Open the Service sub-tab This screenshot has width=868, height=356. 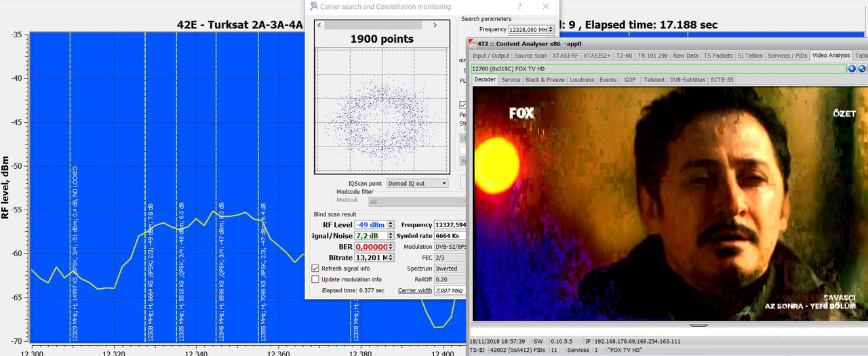(511, 79)
